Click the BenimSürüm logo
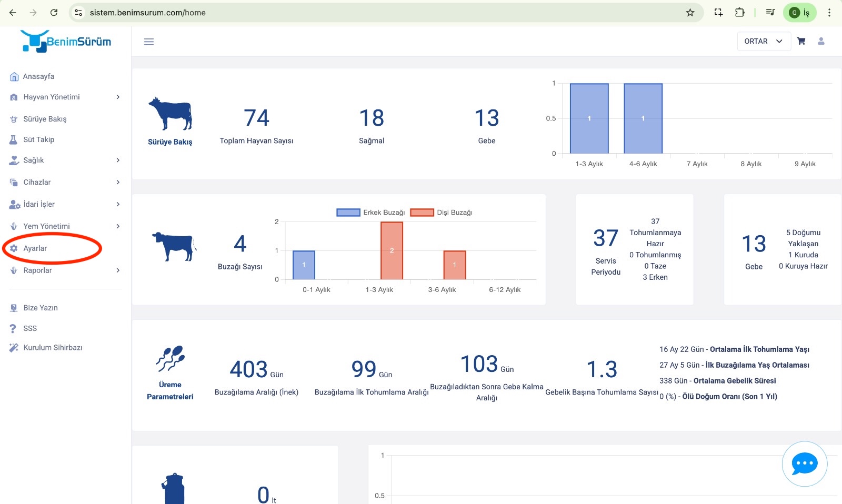This screenshot has width=842, height=504. [x=66, y=41]
